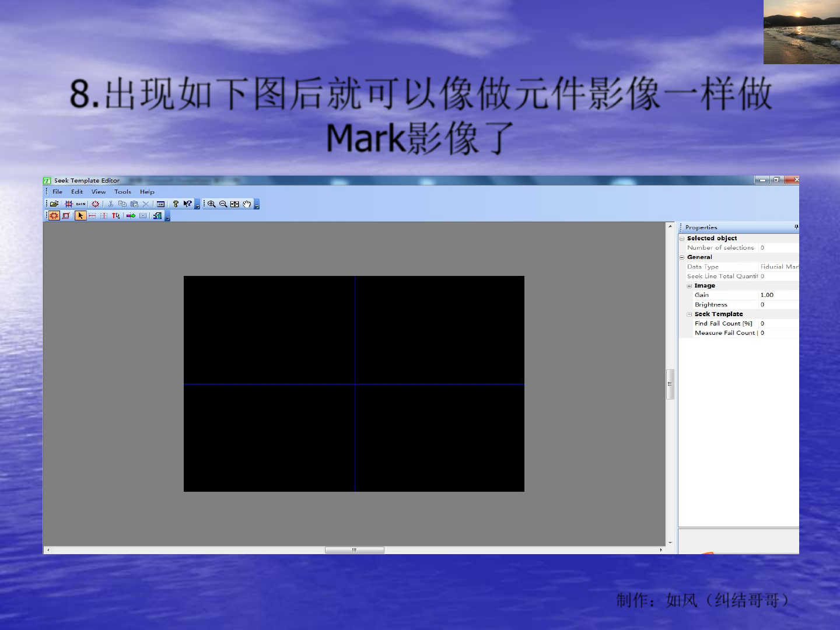The width and height of the screenshot is (840, 630).
Task: Restore the Seek Template Editor window
Action: [x=777, y=180]
